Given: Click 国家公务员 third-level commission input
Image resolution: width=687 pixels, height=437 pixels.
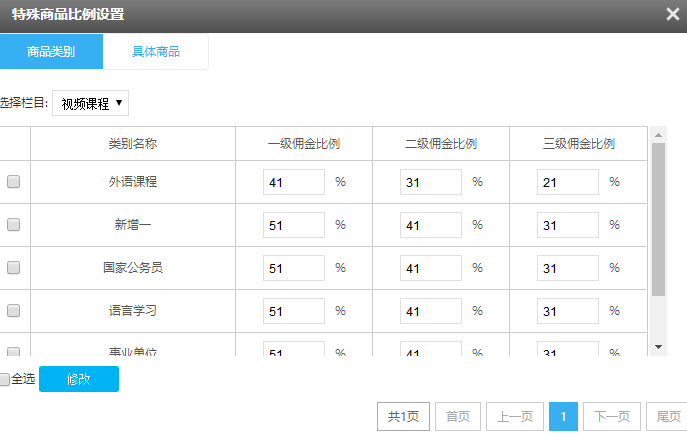Looking at the screenshot, I should [x=568, y=268].
